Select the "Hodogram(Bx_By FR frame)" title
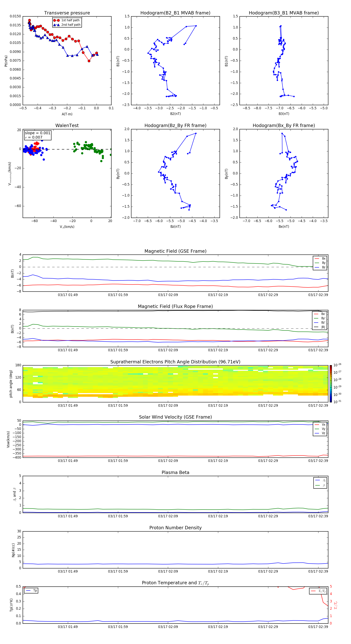The width and height of the screenshot is (351, 644). [284, 126]
